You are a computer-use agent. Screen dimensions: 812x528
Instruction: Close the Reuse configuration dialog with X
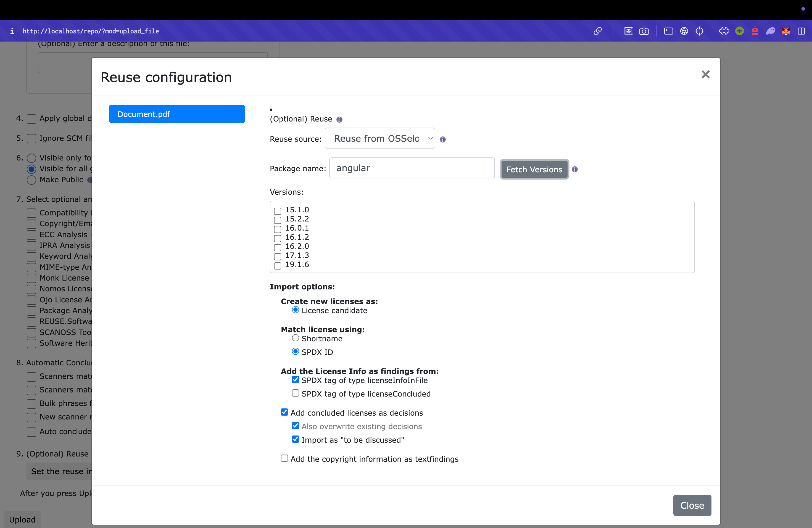click(705, 74)
